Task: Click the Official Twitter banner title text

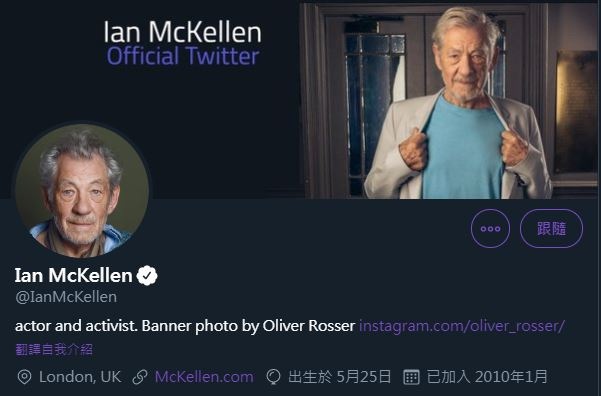Action: [183, 56]
